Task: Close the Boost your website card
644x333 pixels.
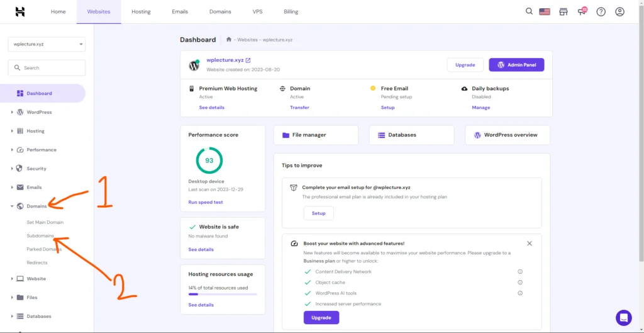Action: [530, 244]
